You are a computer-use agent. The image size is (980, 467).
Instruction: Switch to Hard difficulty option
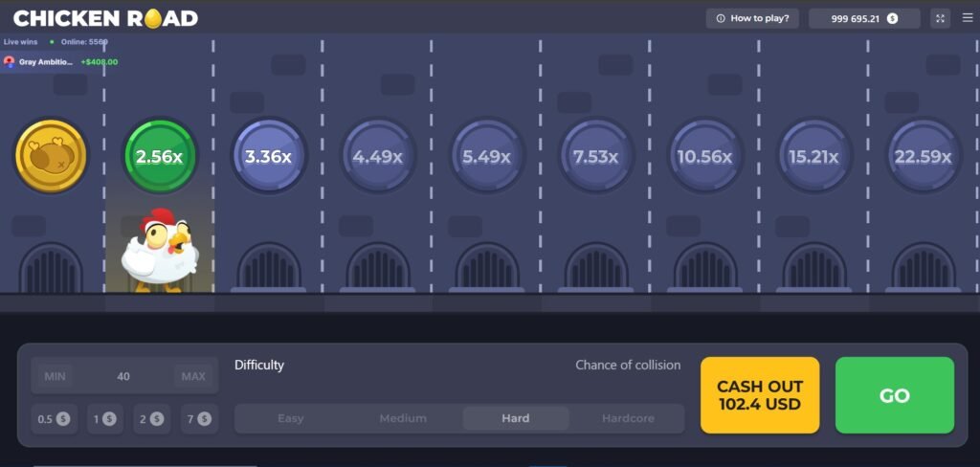click(516, 418)
